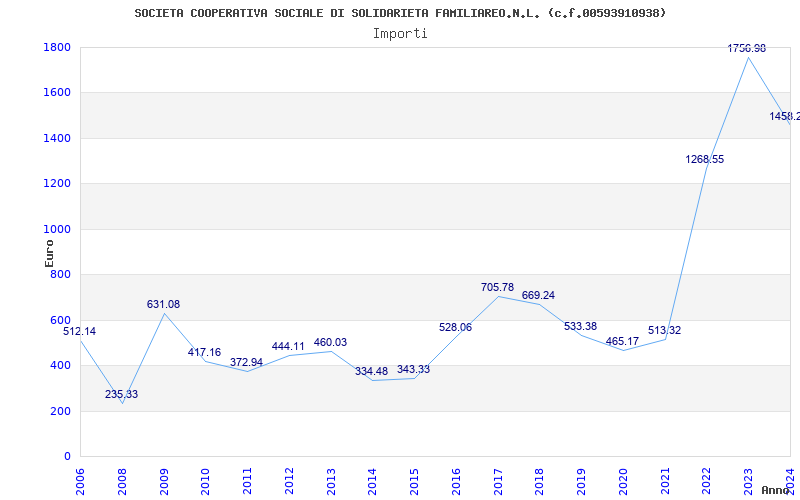Image resolution: width=800 pixels, height=500 pixels.
Task: Click the 1600 y-axis tick
Action: coord(57,93)
